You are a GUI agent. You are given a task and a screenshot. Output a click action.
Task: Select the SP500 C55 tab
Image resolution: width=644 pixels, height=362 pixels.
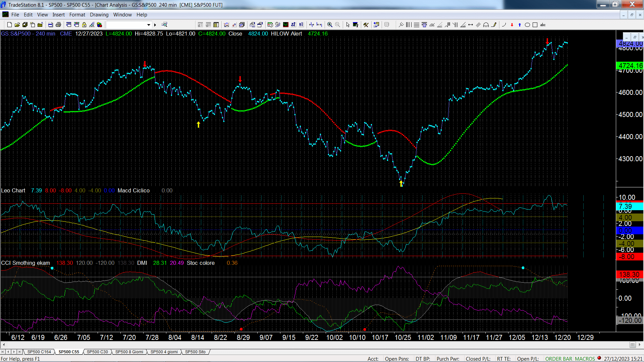69,352
